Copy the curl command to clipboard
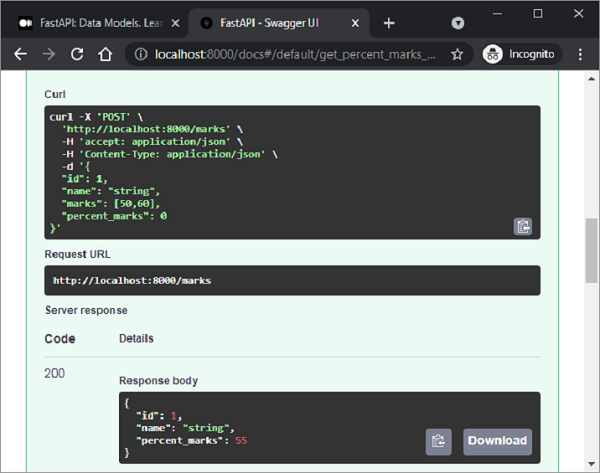The width and height of the screenshot is (600, 473). [522, 226]
